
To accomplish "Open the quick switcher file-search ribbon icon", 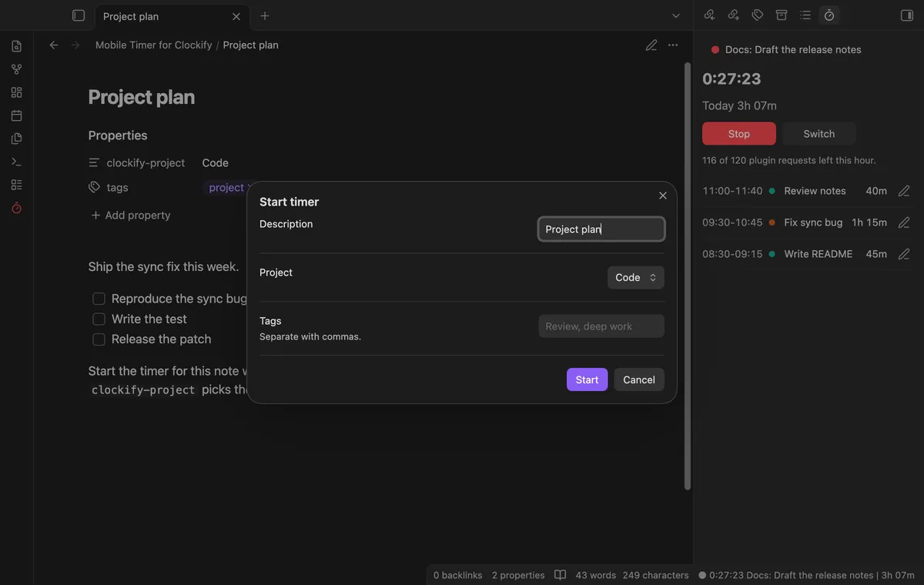I will 16,46.
